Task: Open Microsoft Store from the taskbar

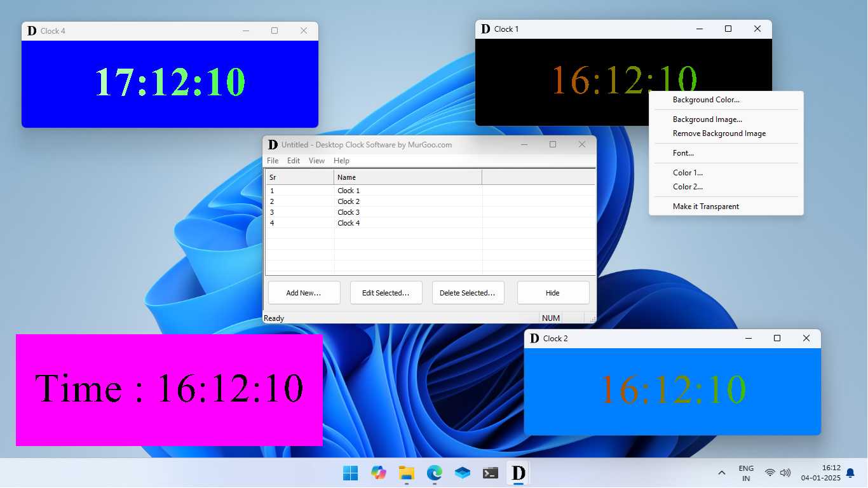Action: tap(462, 473)
